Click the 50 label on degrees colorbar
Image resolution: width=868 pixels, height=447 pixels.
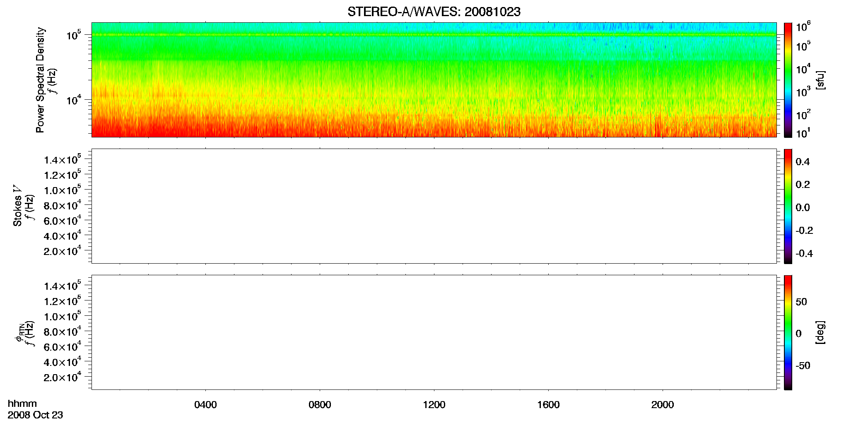tap(801, 302)
